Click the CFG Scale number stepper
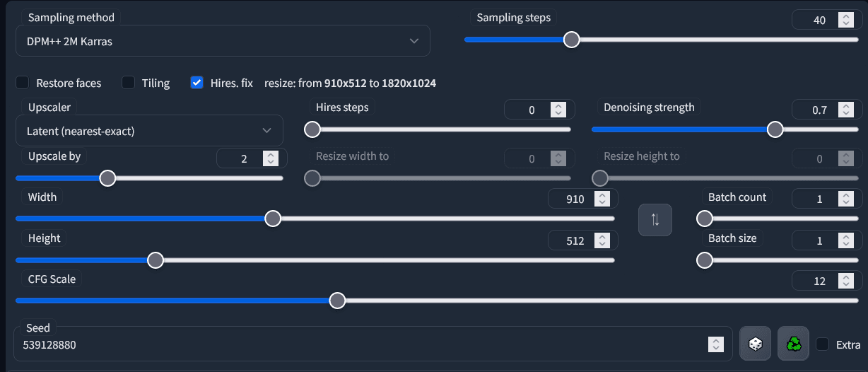The image size is (868, 372). 845,281
